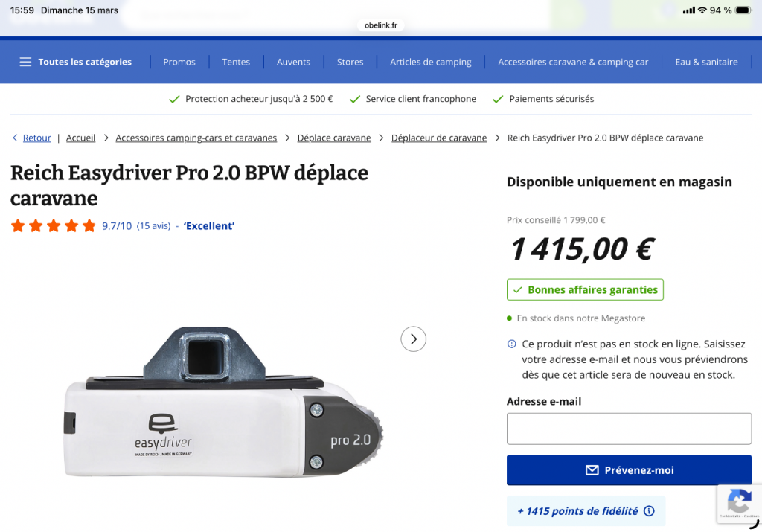This screenshot has width=762, height=532.
Task: Click the orange star rating icons
Action: coord(53,225)
